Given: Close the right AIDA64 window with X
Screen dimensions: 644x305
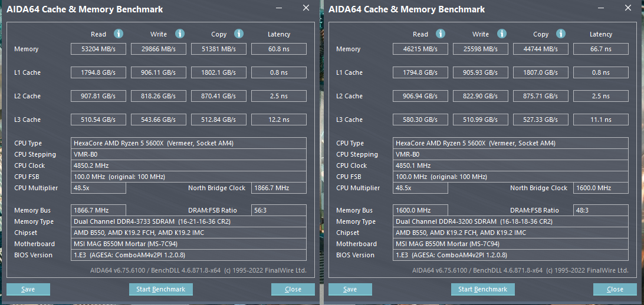Looking at the screenshot, I should [x=628, y=8].
